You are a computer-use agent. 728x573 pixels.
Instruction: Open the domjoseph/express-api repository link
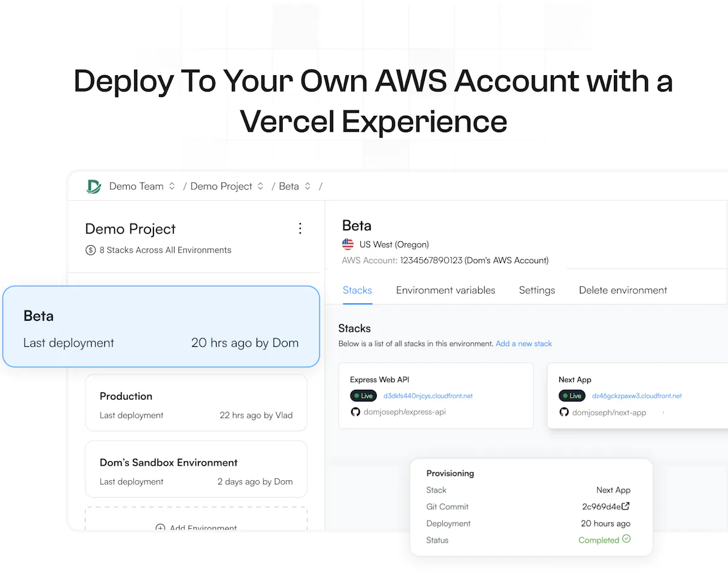pos(405,412)
